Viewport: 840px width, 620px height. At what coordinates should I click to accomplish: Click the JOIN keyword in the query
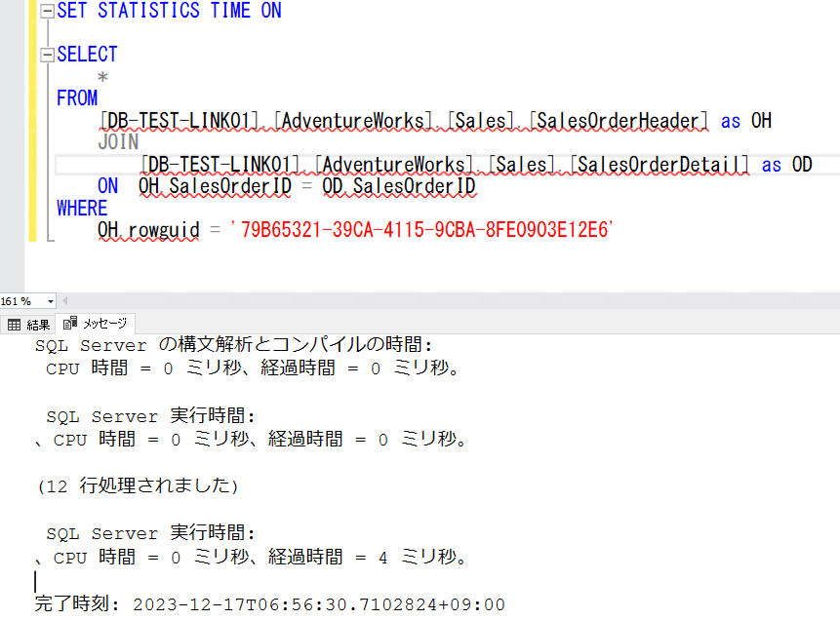(117, 141)
